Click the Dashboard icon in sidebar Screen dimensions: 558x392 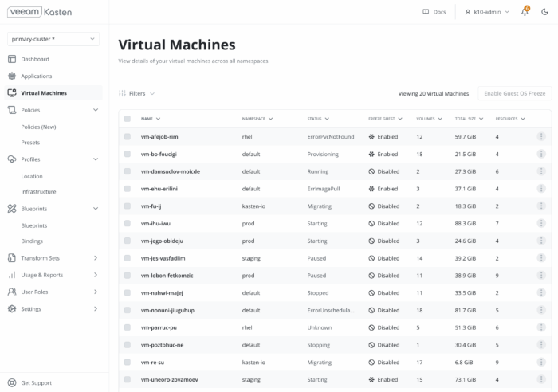(12, 59)
